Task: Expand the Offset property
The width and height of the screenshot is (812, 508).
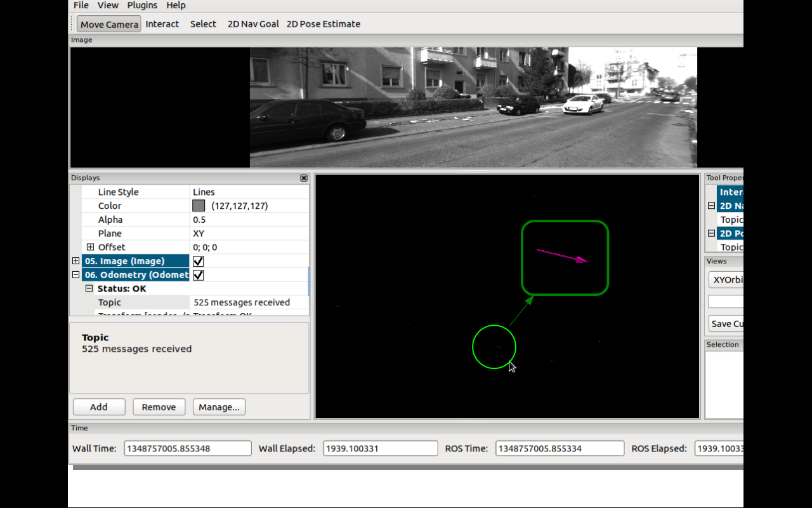Action: [x=90, y=247]
